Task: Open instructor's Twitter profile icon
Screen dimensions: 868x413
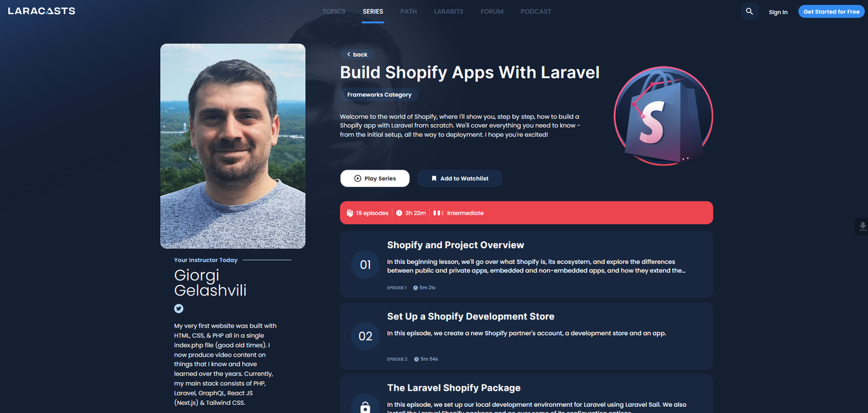Action: tap(178, 308)
